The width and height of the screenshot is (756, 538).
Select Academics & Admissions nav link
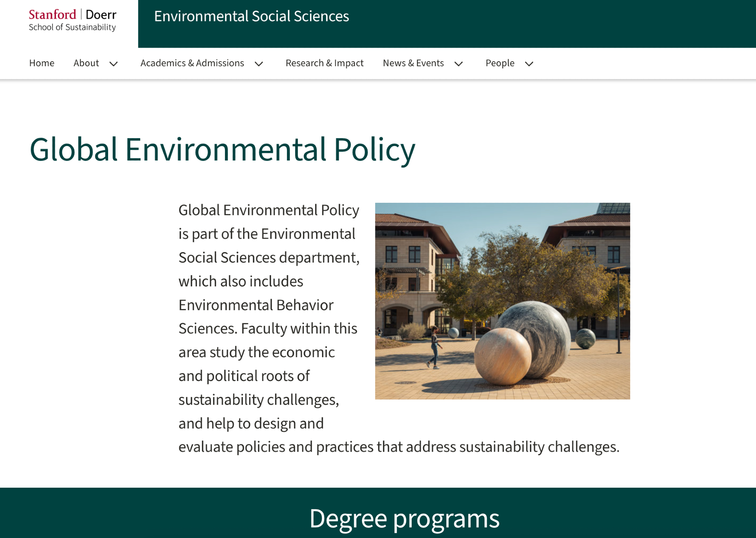[192, 63]
